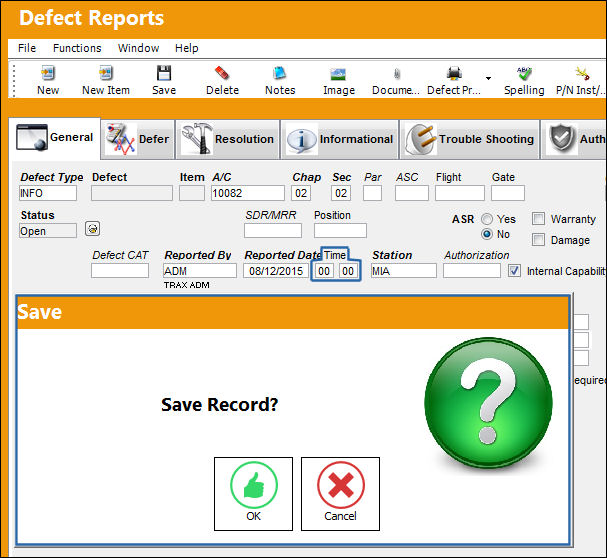Click the Defect number field
This screenshot has height=558, width=607.
coord(132,193)
